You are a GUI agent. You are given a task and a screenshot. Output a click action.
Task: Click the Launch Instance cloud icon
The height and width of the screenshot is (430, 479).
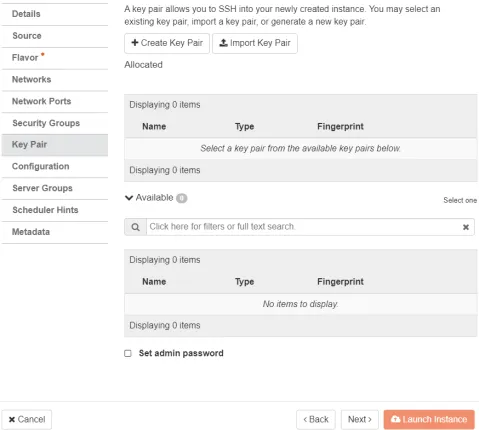(395, 419)
